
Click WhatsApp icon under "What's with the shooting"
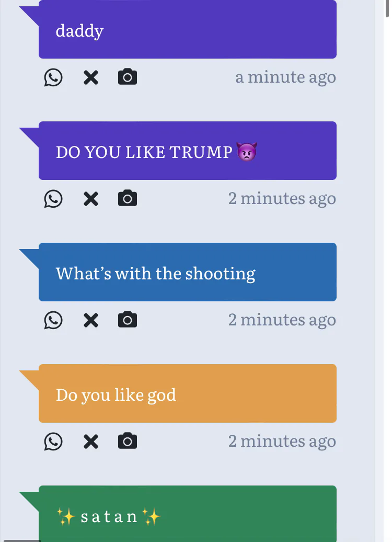53,320
